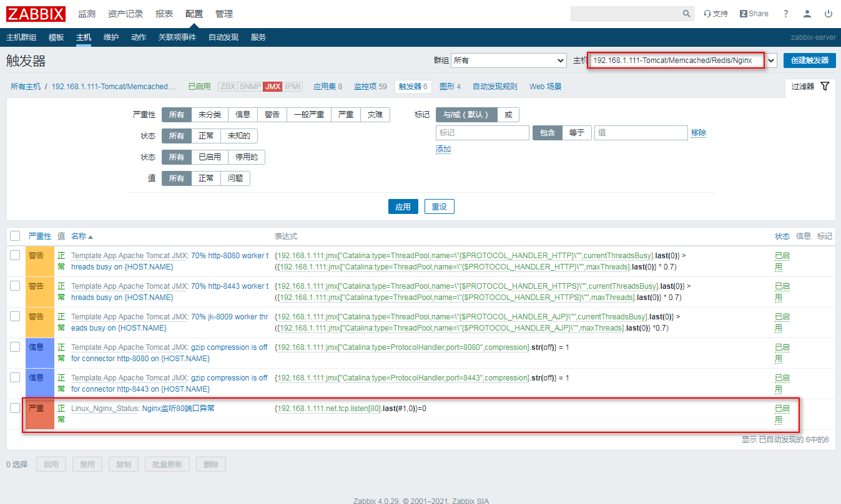Set severity filter to 警告

pos(272,115)
